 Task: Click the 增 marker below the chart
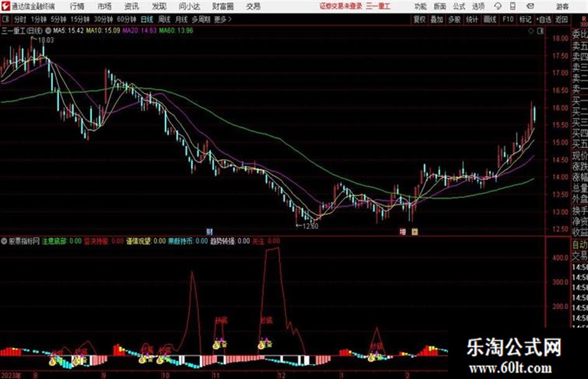403,232
